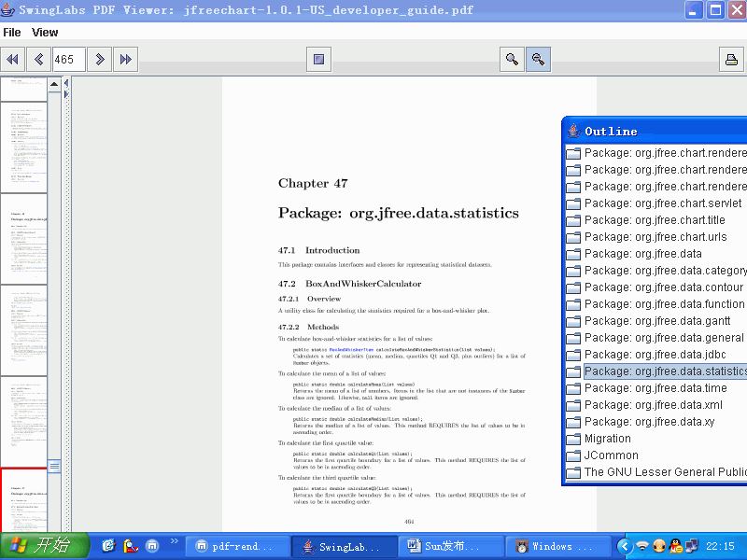Switch to pdf-rend... taskbar window
Screen dimensions: 747x560
237,546
